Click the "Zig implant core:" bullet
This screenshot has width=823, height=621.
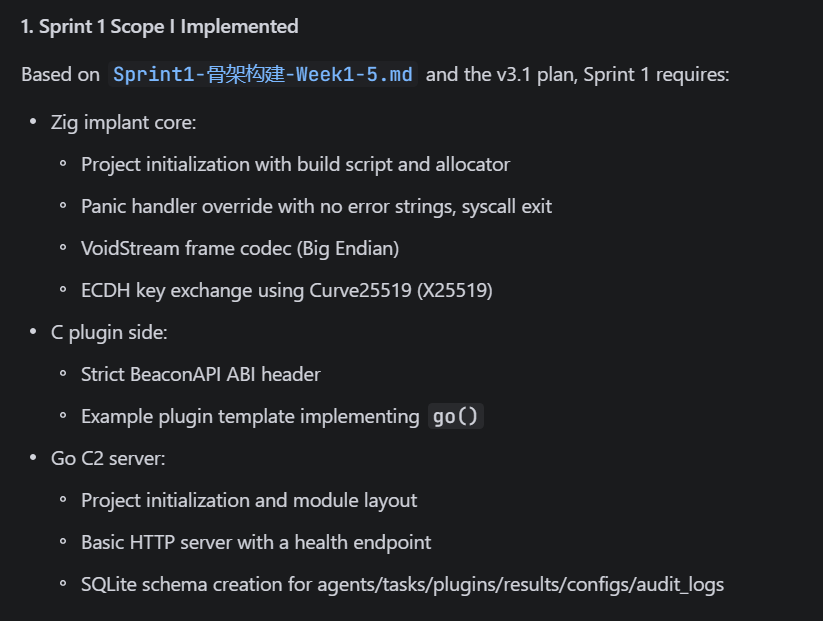point(123,122)
